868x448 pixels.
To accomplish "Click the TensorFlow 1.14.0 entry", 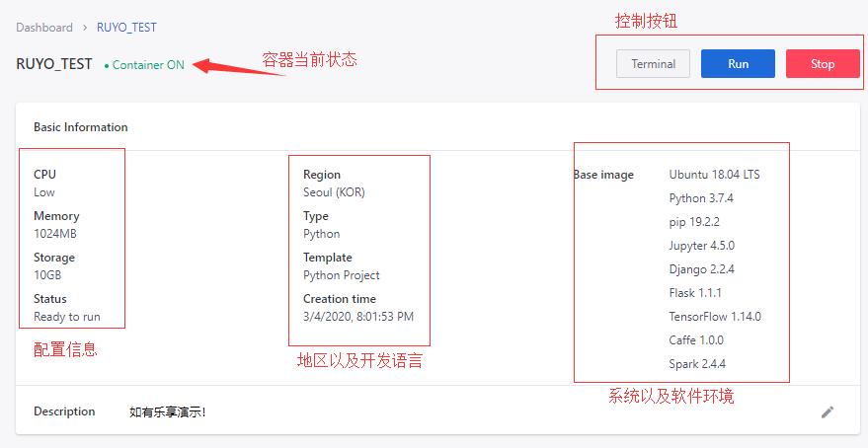I will (x=714, y=317).
